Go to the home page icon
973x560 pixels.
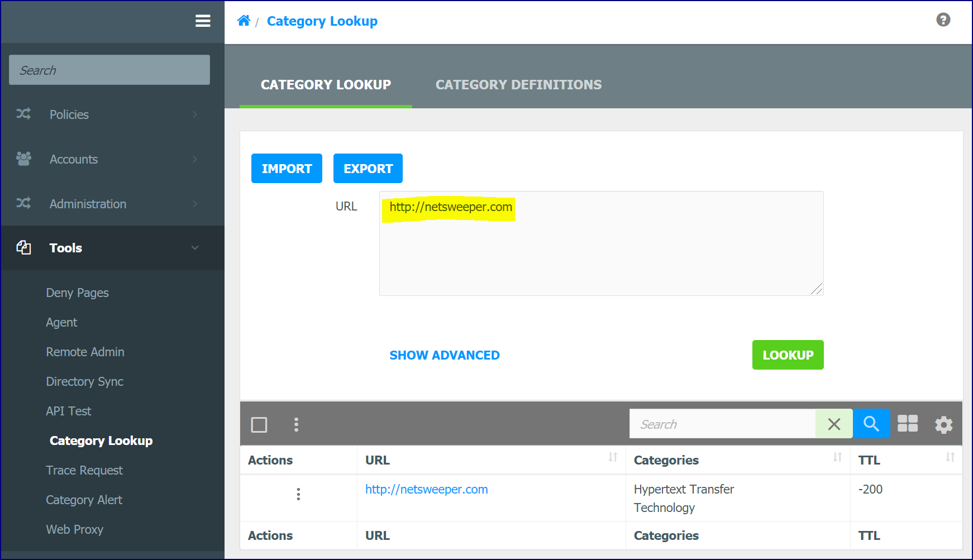point(244,21)
